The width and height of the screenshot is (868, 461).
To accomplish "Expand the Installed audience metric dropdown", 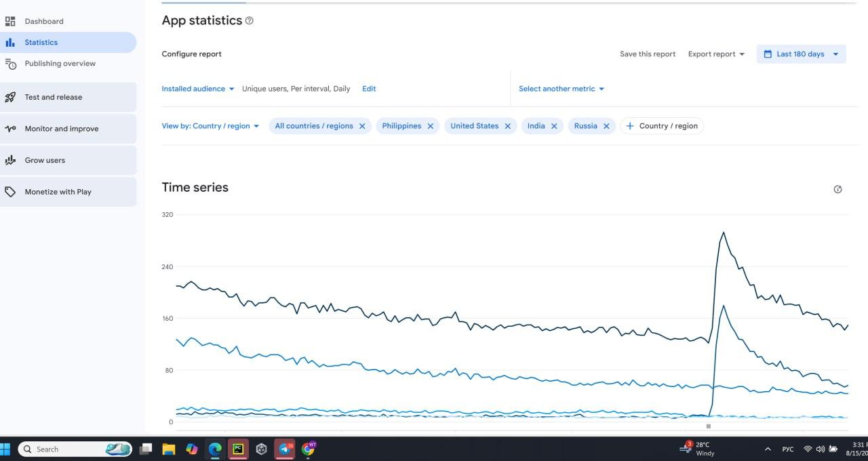I will pos(197,88).
